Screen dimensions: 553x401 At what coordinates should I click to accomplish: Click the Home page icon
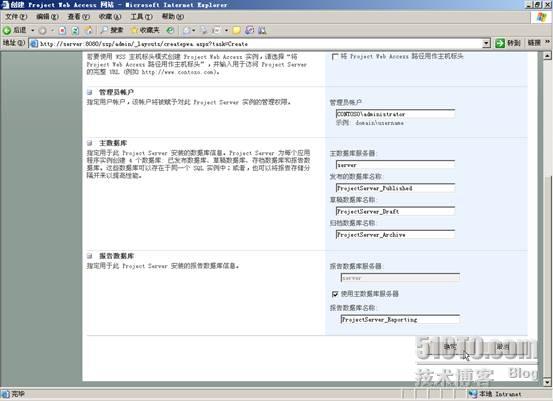click(x=89, y=30)
